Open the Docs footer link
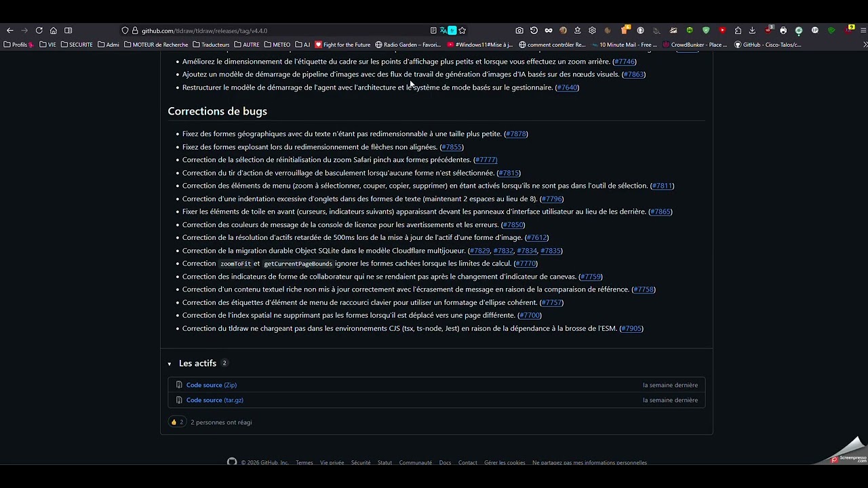Viewport: 868px width, 488px height. pos(445,463)
